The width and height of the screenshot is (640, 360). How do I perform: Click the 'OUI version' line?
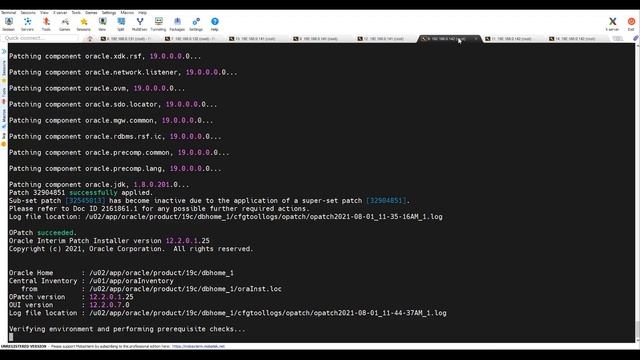click(x=69, y=305)
